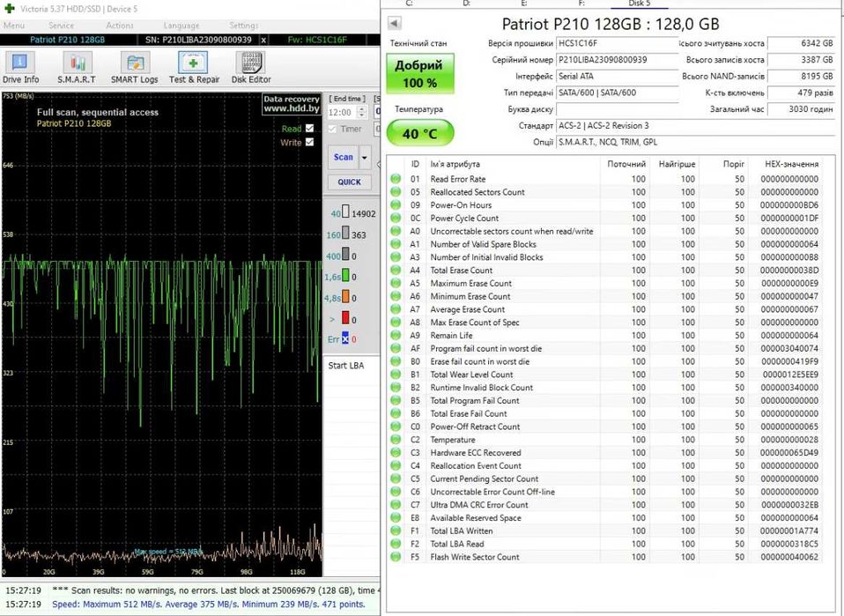Open the Actions menu

120,26
